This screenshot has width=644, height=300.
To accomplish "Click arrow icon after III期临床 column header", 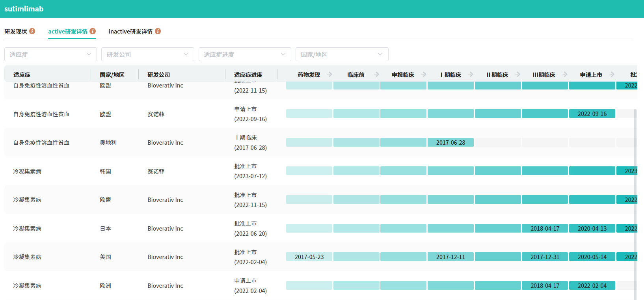I will 565,75.
